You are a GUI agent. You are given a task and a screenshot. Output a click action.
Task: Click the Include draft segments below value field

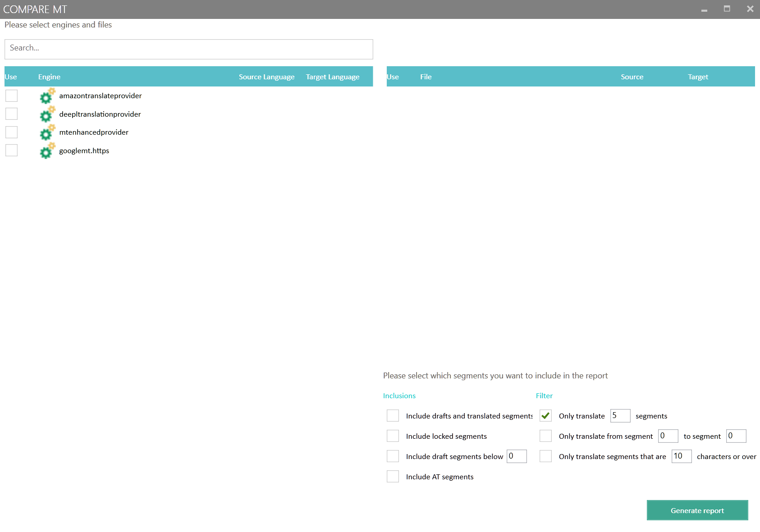(517, 456)
